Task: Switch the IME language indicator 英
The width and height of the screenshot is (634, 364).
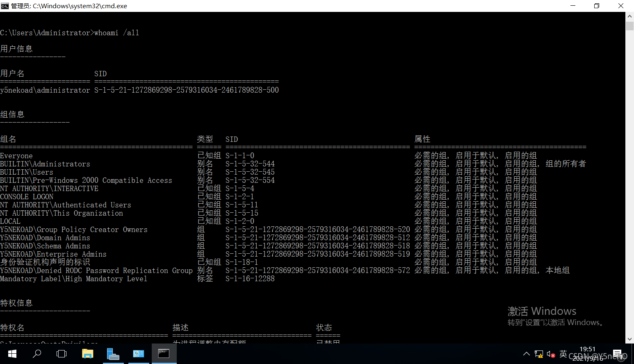Action: tap(563, 354)
